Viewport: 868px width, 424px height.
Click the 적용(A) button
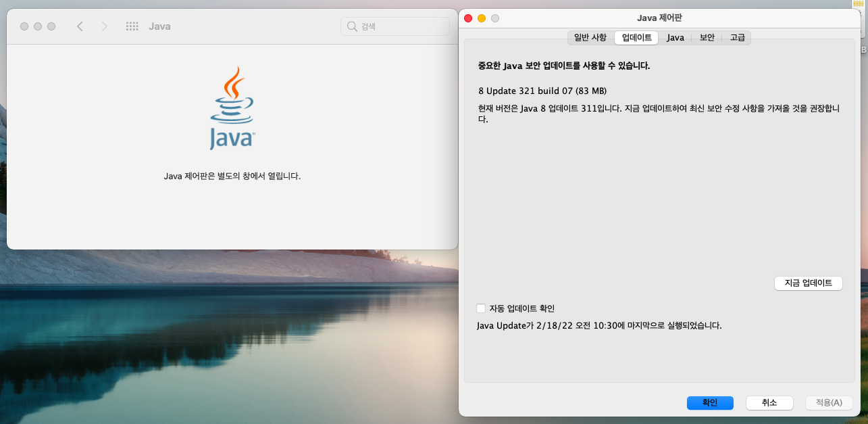[829, 402]
